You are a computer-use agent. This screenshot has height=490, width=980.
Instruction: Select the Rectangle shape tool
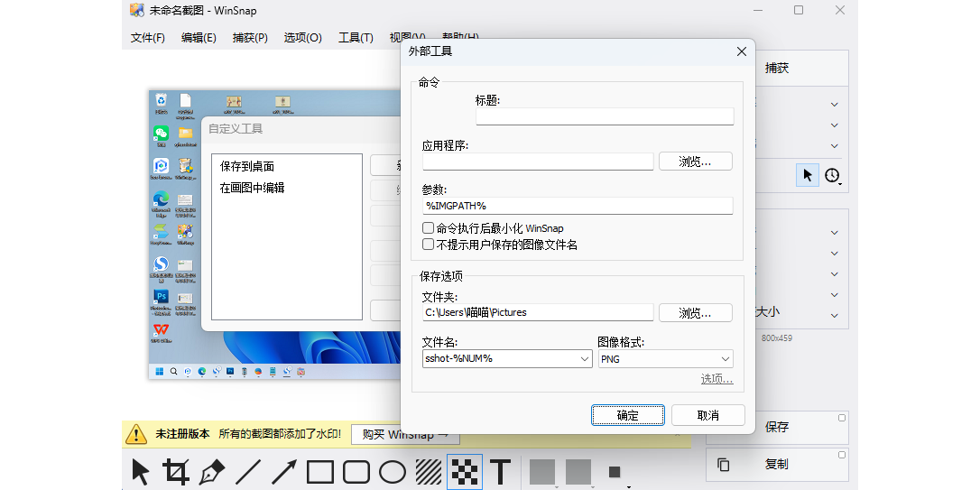point(320,472)
